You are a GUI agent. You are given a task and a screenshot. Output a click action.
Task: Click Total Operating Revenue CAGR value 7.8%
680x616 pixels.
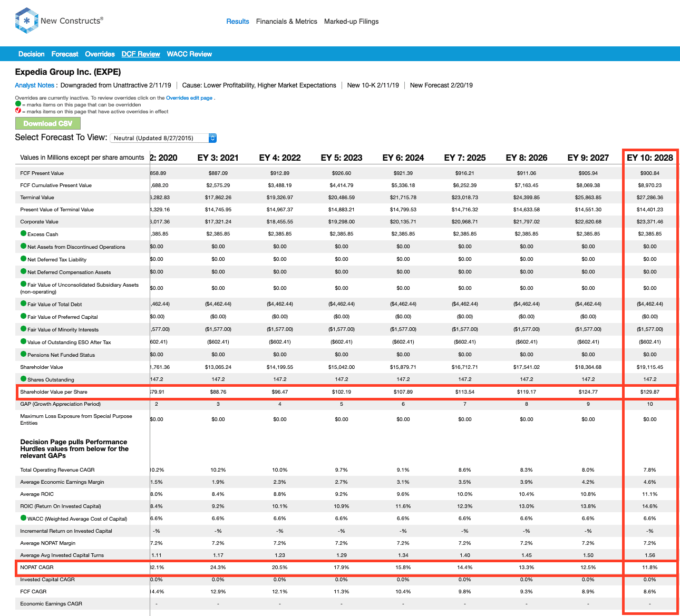[x=650, y=470]
